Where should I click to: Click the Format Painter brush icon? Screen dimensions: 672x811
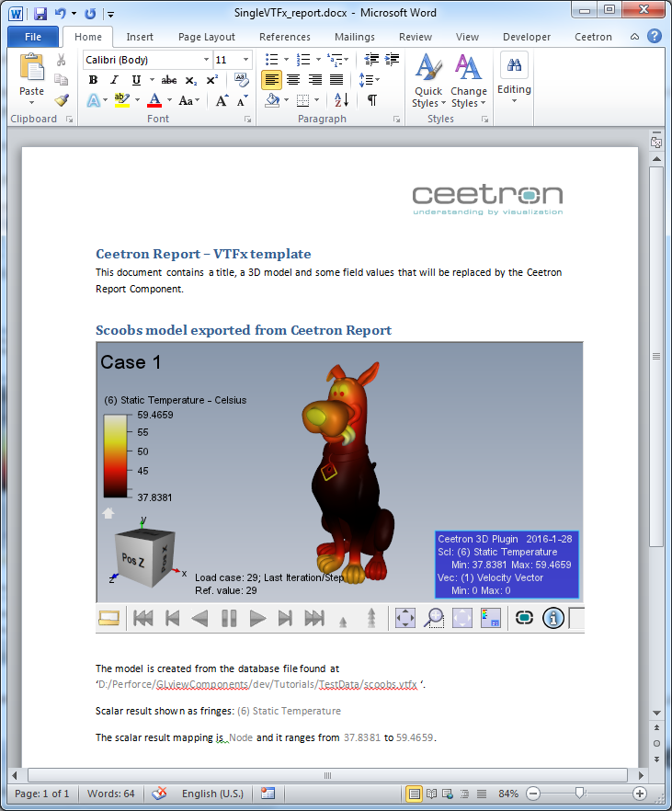62,100
